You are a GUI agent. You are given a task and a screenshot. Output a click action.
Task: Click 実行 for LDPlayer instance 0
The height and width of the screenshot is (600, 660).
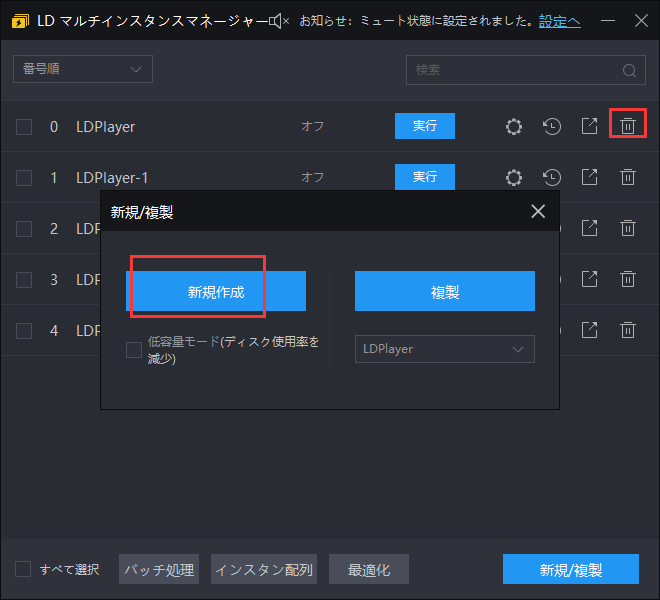[x=425, y=126]
